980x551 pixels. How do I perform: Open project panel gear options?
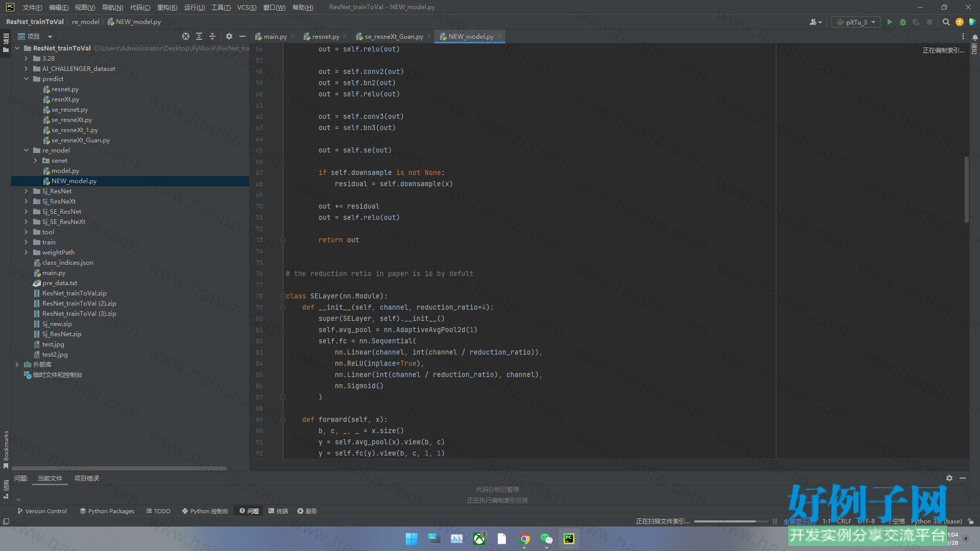point(229,36)
